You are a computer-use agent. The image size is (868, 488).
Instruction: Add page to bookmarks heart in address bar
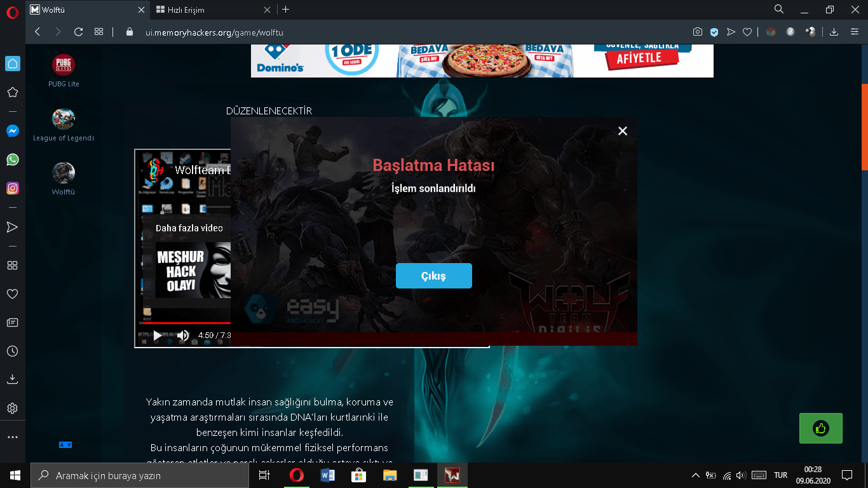(x=747, y=32)
